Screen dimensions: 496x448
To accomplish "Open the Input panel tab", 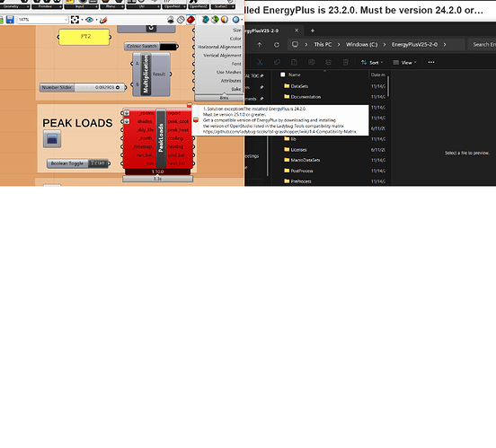I will point(81,6).
